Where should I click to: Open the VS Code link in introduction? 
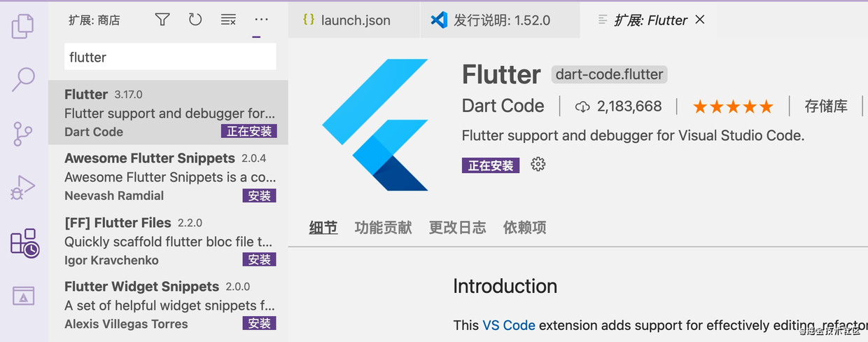click(x=509, y=325)
